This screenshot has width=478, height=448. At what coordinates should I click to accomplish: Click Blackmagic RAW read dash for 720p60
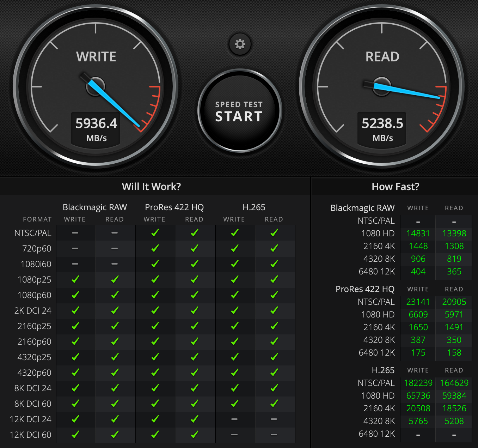[x=115, y=249]
